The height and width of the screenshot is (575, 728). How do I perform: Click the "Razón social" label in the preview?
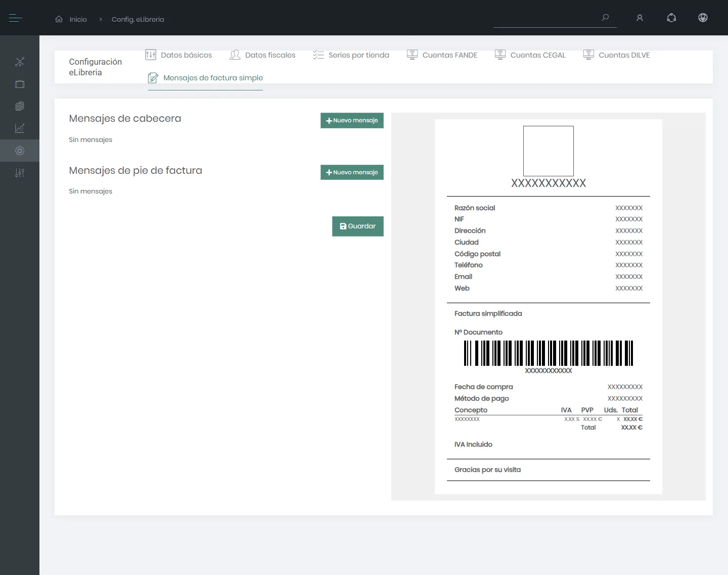point(475,208)
